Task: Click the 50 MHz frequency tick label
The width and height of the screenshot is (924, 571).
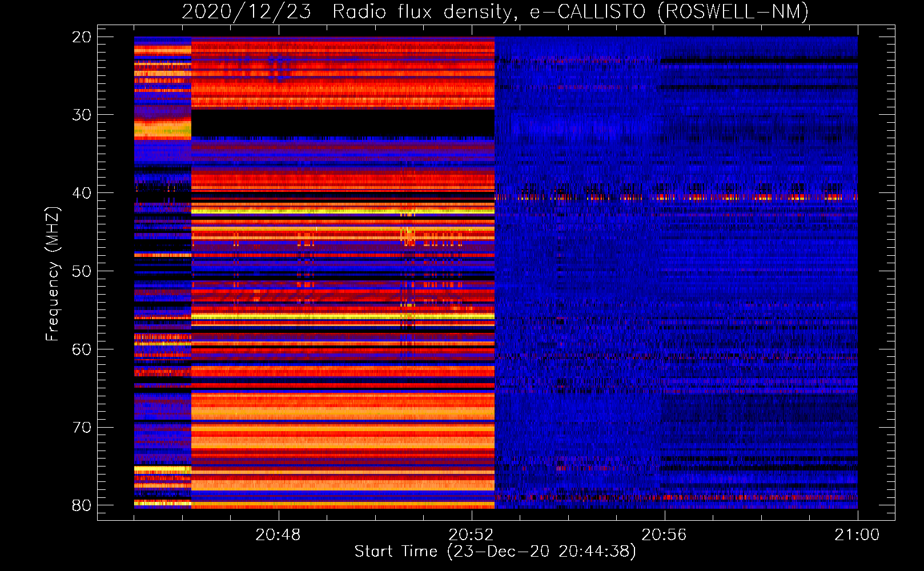Action: pyautogui.click(x=82, y=271)
